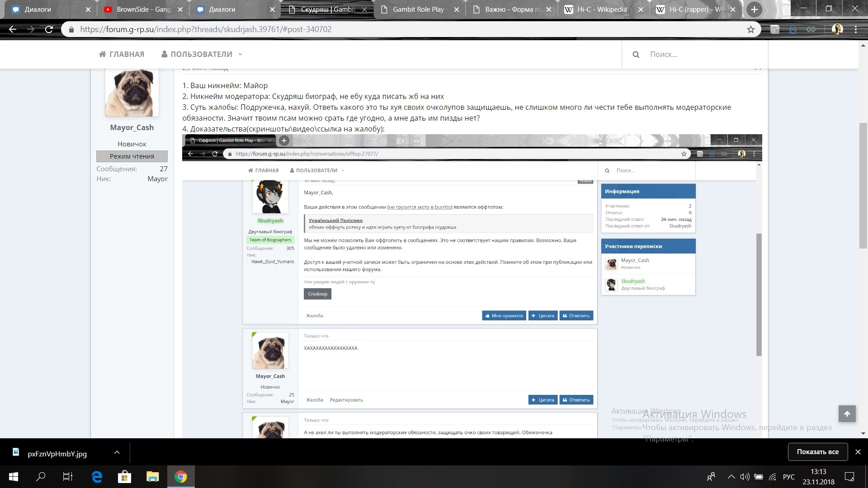Open the Chrome three-dot menu
This screenshot has height=488, width=868.
tap(856, 29)
